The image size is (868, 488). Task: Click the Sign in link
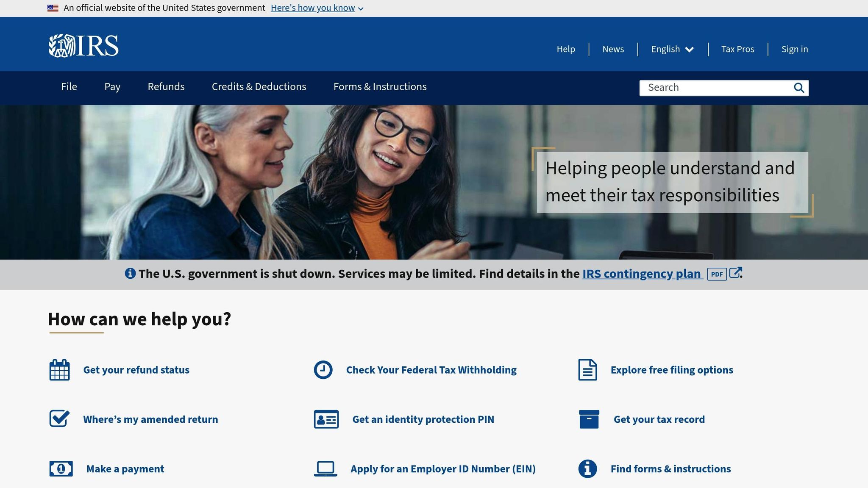click(794, 49)
